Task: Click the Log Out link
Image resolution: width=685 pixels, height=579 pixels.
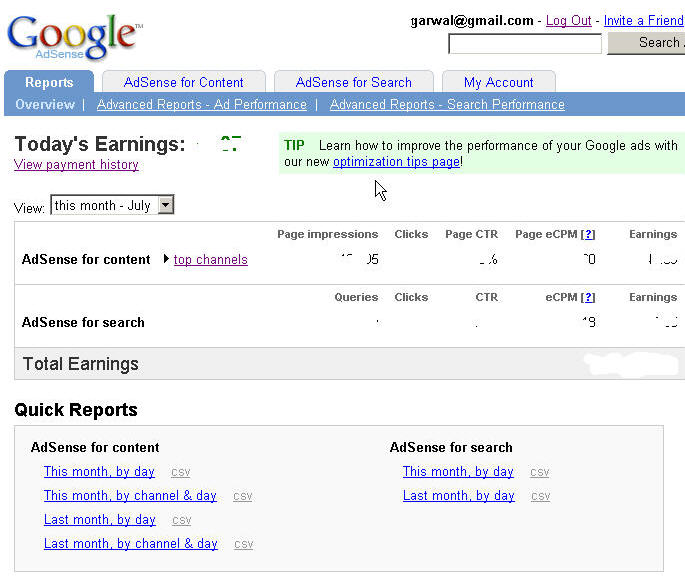Action: click(568, 21)
